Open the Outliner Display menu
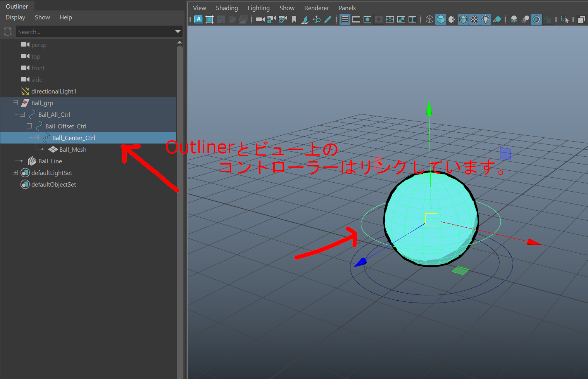Viewport: 588px width, 379px height. click(15, 17)
